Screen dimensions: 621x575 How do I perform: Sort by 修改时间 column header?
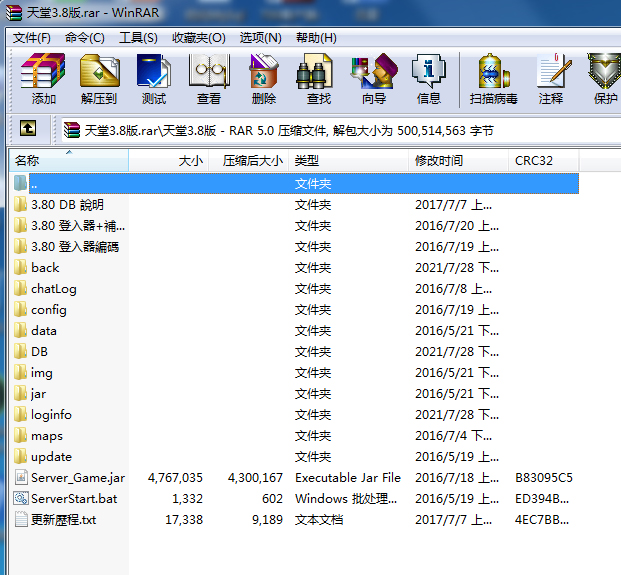coord(459,160)
